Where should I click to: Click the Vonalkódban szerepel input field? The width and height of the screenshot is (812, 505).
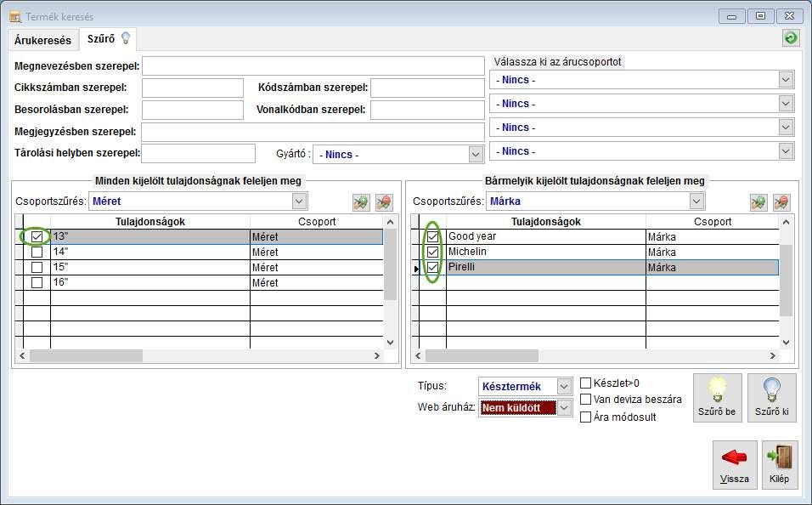[x=427, y=110]
